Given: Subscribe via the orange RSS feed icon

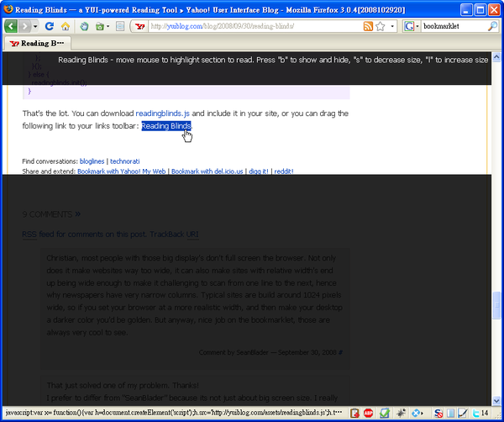Looking at the screenshot, I should click(368, 26).
